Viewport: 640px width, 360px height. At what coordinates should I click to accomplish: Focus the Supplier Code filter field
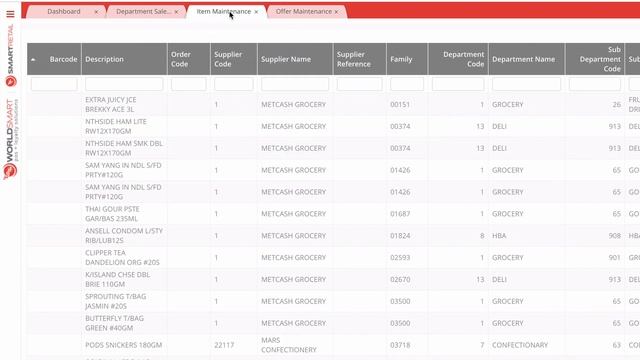(x=234, y=84)
